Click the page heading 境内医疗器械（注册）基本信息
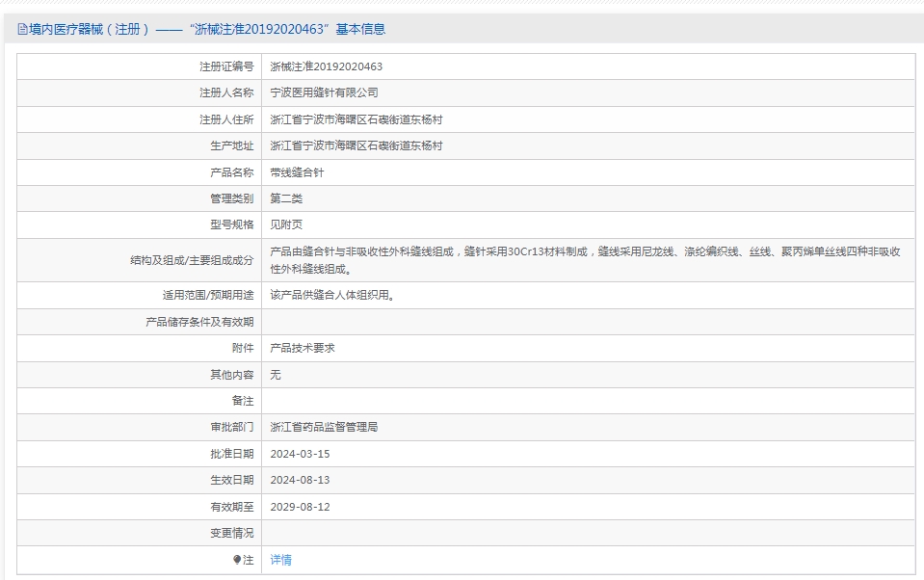This screenshot has height=580, width=924. [207, 30]
